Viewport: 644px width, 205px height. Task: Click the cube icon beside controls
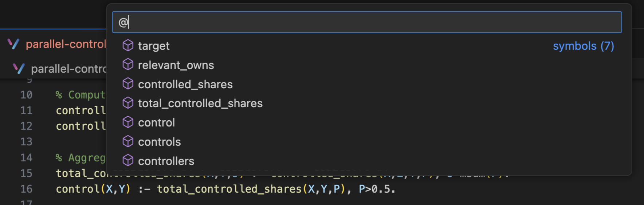[x=128, y=141]
